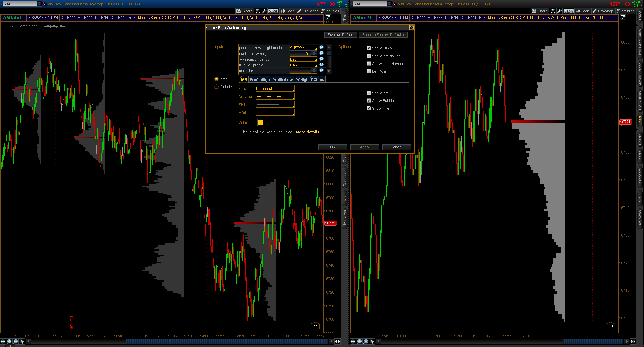644x347 pixels.
Task: Click Save as Default button
Action: [340, 35]
